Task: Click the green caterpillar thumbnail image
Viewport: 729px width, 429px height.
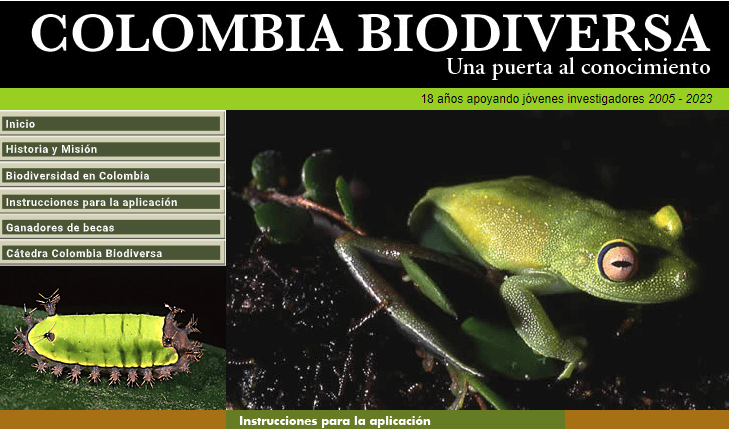Action: [105, 342]
